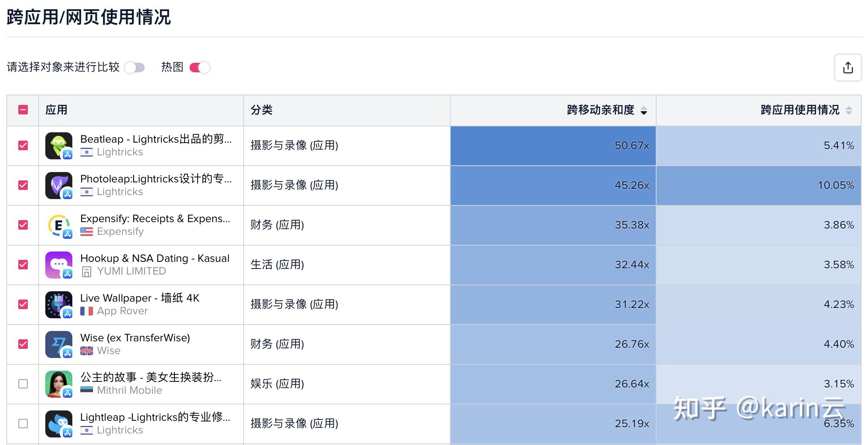Sort by 跨应用使用情况 column arrow
The height and width of the screenshot is (445, 868).
849,110
